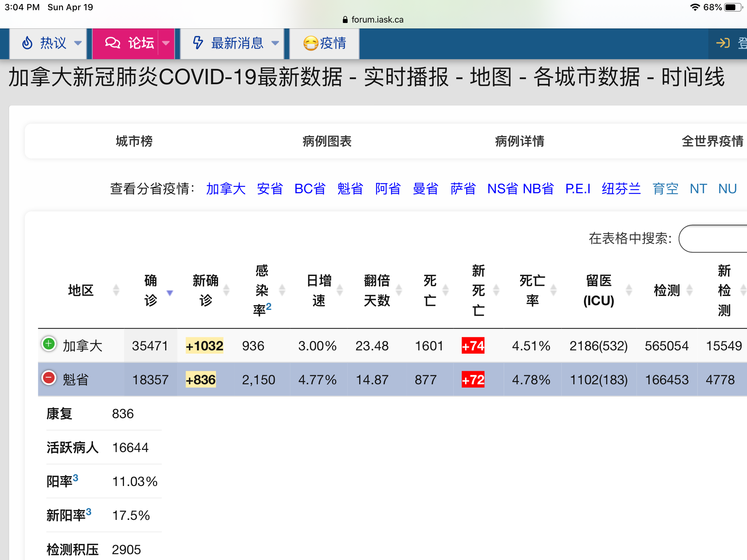Screen dimensions: 747x560
Task: Open the 热议 dropdown arrow
Action: 78,43
